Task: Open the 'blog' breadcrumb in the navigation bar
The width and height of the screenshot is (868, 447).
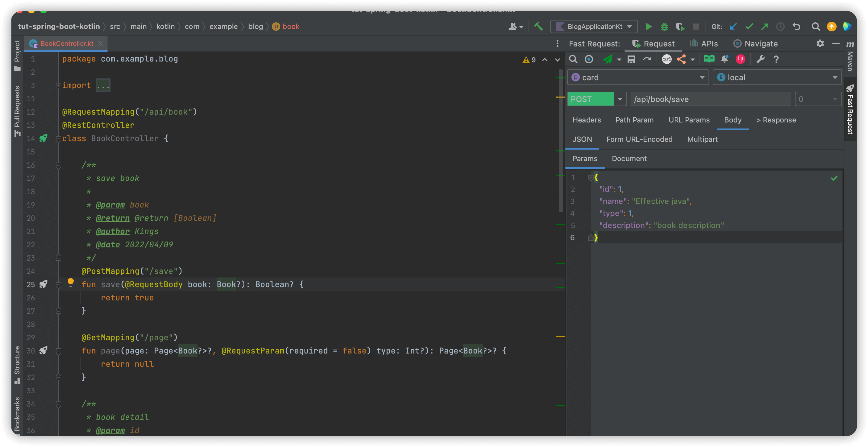Action: (256, 26)
